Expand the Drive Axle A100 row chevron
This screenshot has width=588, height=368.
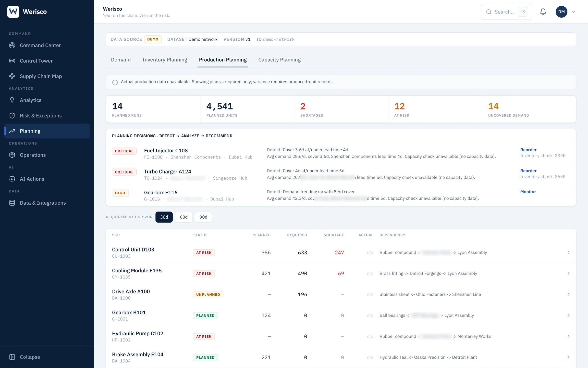(x=568, y=294)
